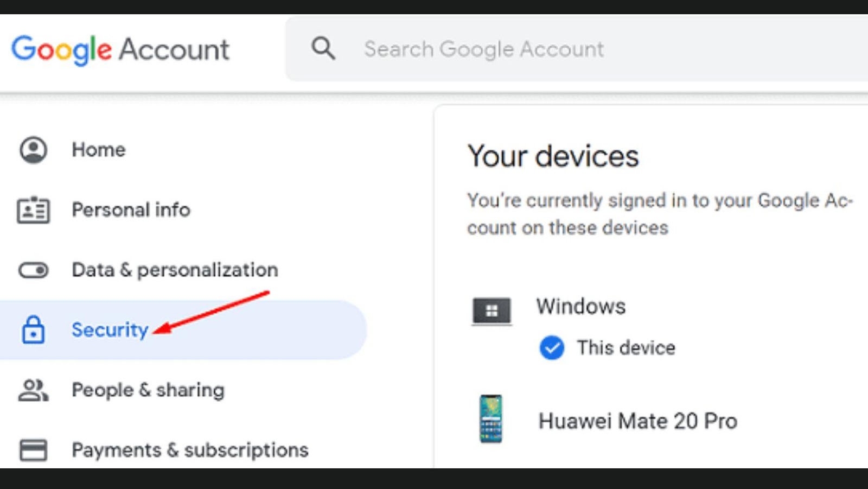Click the Payments & subscriptions card icon
The image size is (868, 489).
[33, 449]
